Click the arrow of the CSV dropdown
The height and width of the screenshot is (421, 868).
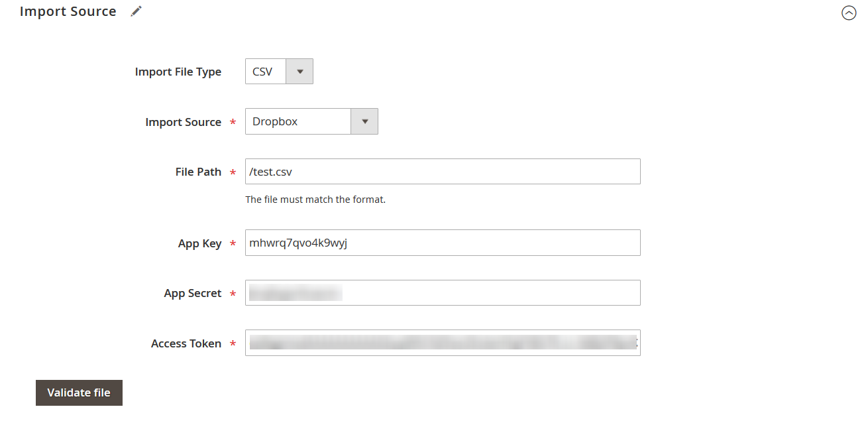coord(299,72)
